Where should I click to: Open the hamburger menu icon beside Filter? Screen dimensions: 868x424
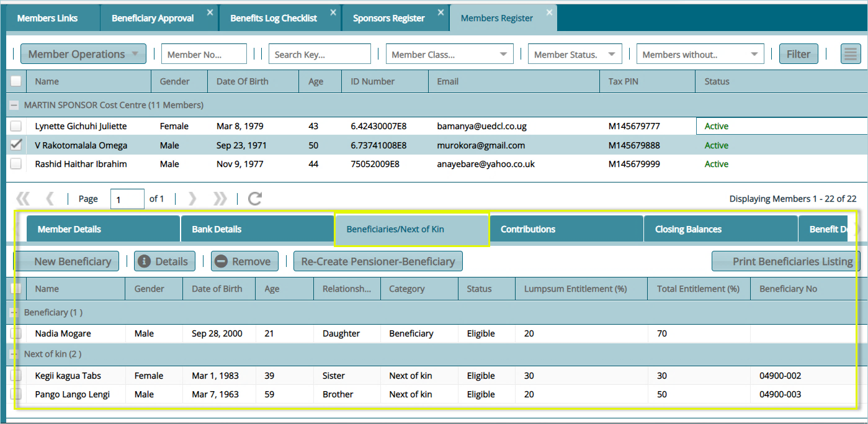pyautogui.click(x=851, y=54)
